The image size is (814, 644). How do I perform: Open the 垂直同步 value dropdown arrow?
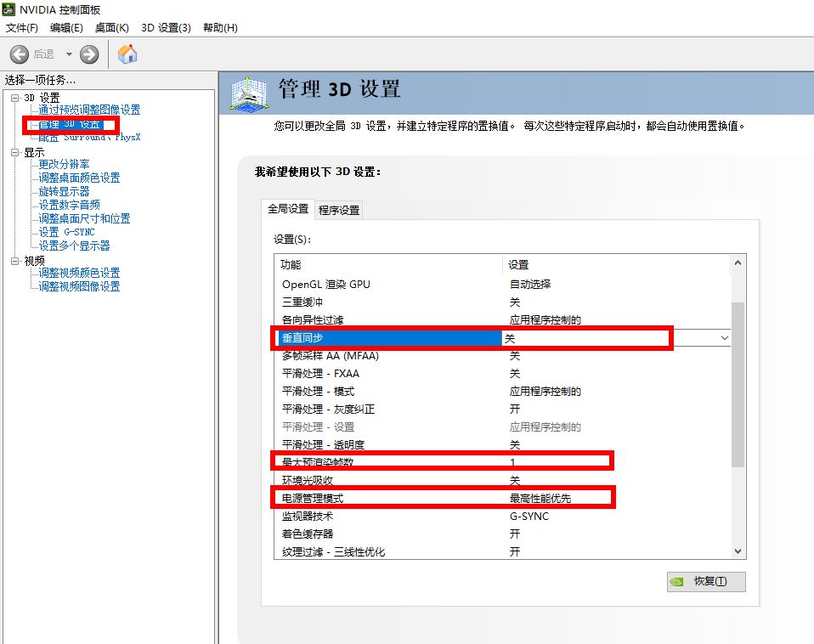(725, 337)
